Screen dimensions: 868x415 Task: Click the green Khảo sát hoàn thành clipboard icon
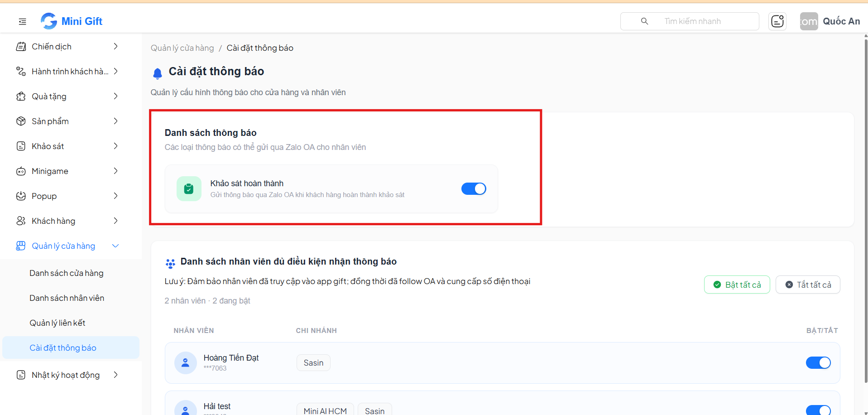pyautogui.click(x=189, y=188)
